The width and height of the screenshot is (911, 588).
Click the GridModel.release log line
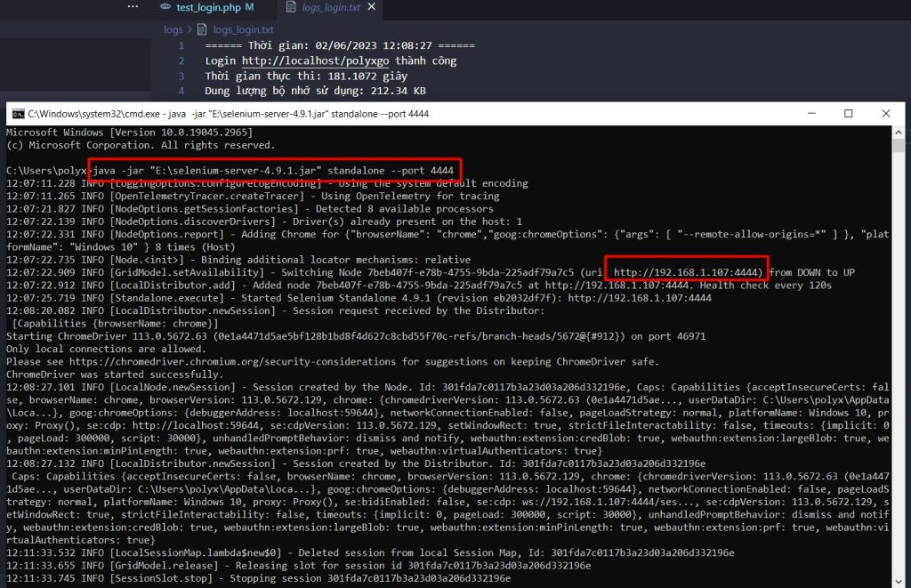pos(299,566)
